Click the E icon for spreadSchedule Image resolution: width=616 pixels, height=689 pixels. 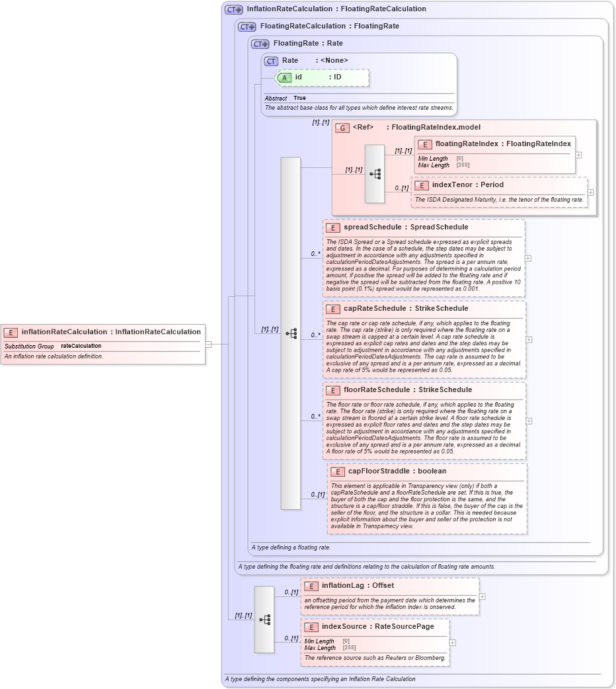[x=332, y=227]
